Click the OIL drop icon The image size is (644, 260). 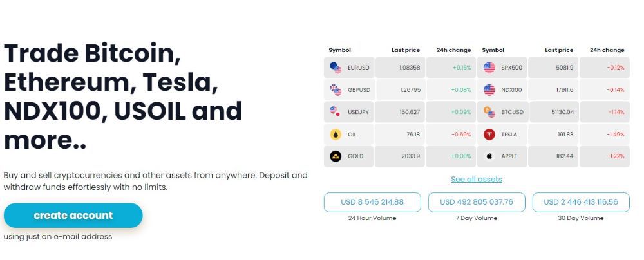336,135
